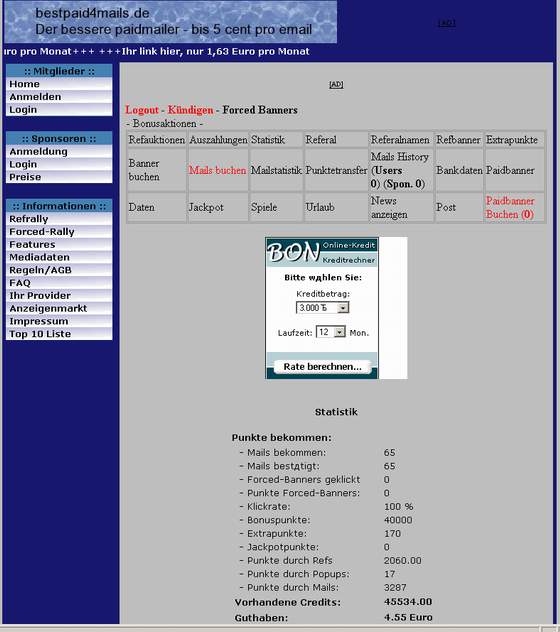Select 'Punkte durch Popups' value 17

(x=389, y=574)
